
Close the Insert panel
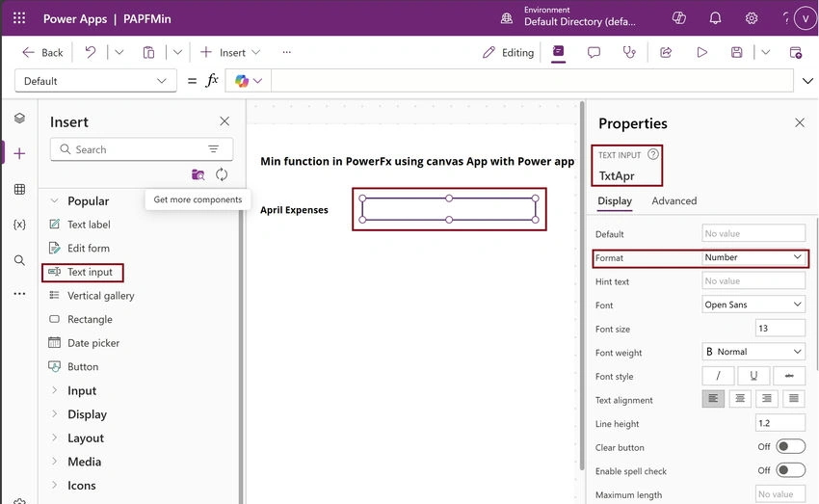pyautogui.click(x=225, y=121)
